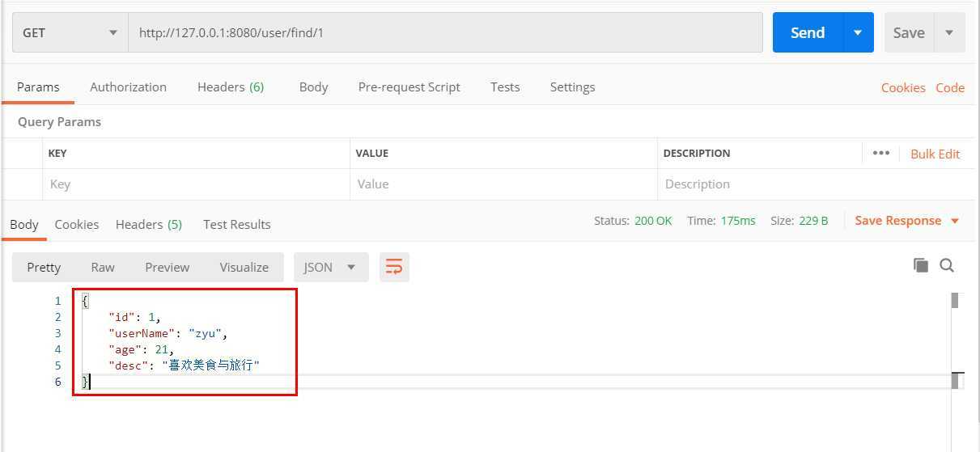Open the Pre-request Script tab
This screenshot has height=452, width=980.
click(409, 87)
